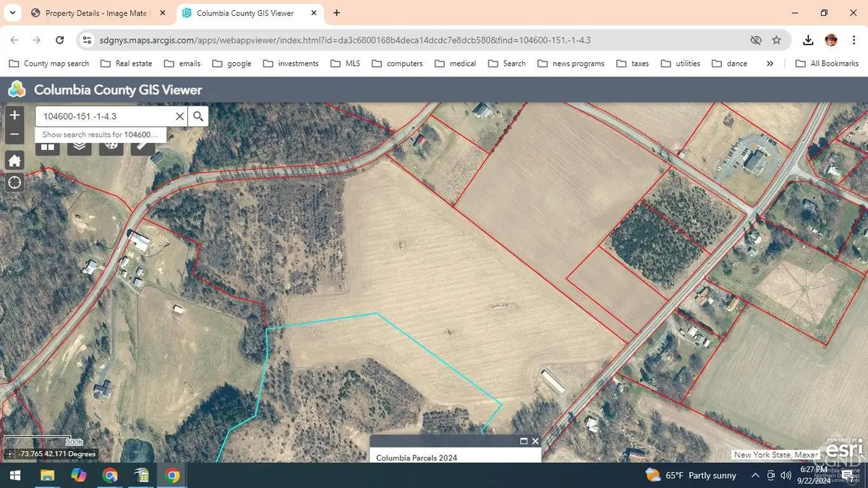Activate the Find My Location crosshair icon
The height and width of the screenshot is (488, 868).
[14, 182]
